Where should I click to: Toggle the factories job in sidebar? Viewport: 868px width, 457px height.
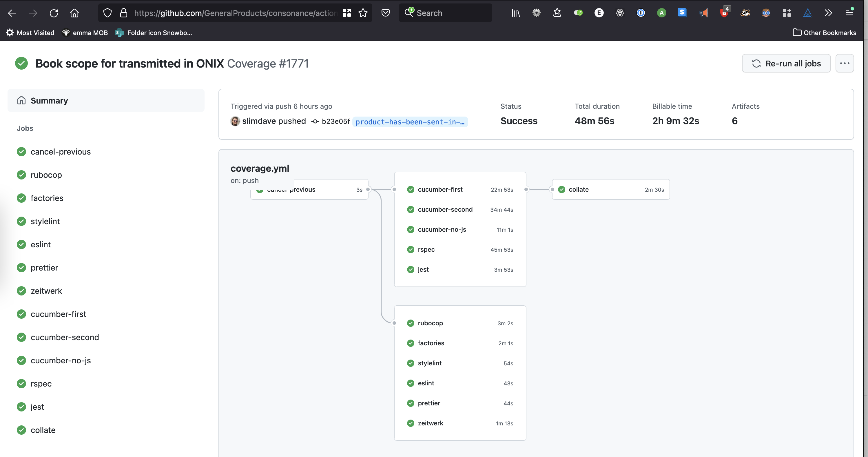(47, 198)
